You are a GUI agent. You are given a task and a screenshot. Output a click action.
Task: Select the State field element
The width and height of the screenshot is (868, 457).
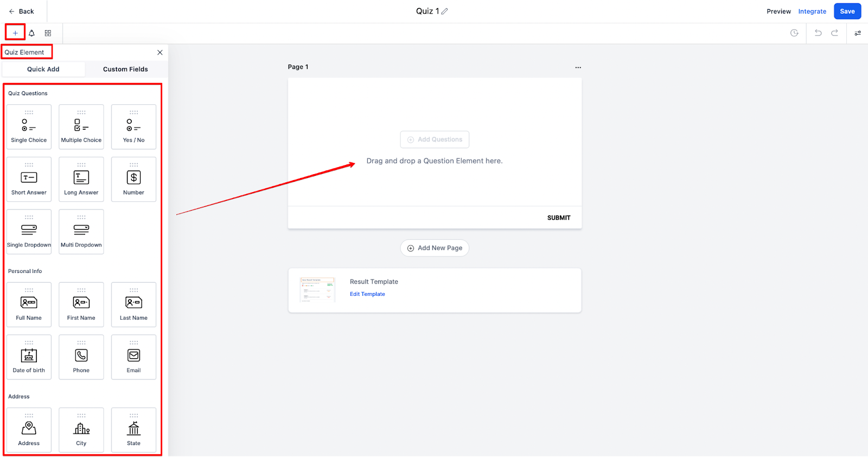click(x=133, y=430)
